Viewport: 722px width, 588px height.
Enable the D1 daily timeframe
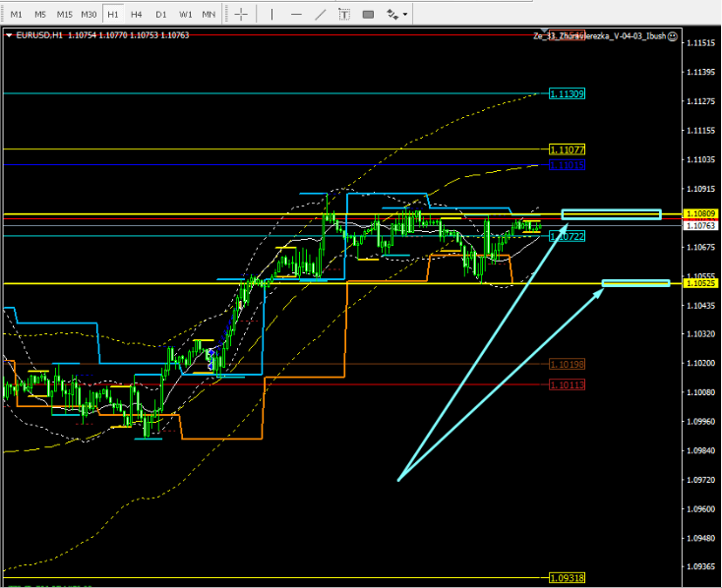pyautogui.click(x=161, y=15)
